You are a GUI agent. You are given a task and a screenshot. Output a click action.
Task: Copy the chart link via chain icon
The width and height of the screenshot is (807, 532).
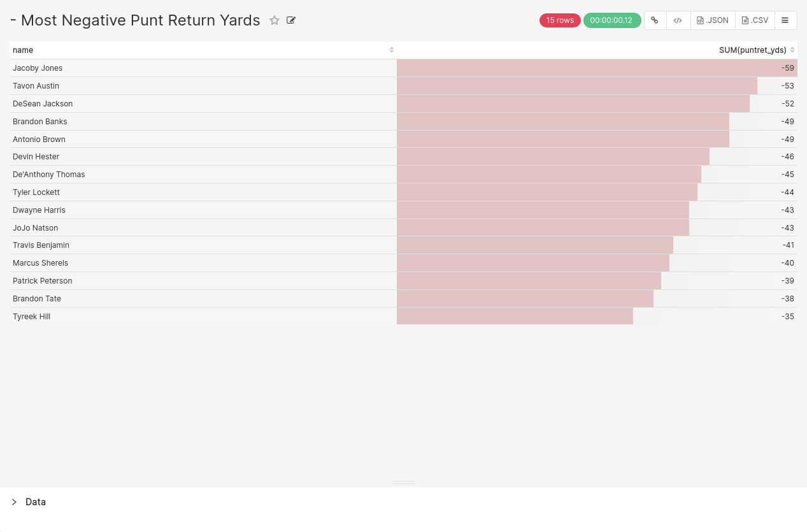(x=655, y=20)
